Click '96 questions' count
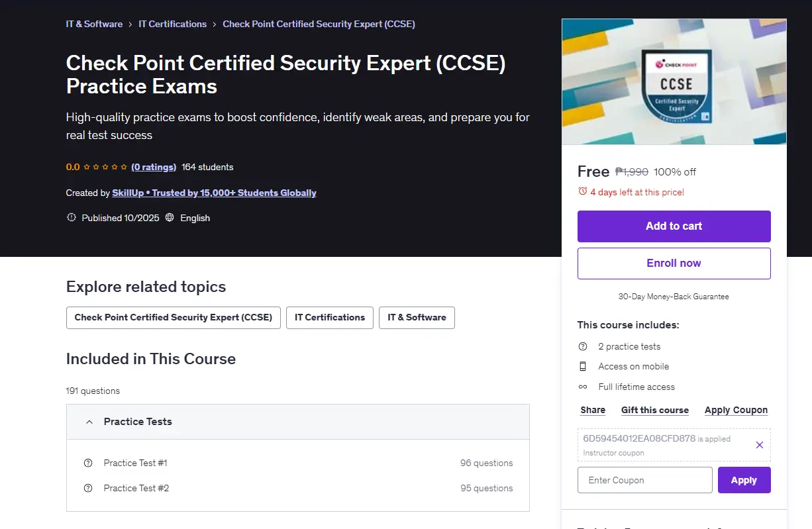 point(487,463)
